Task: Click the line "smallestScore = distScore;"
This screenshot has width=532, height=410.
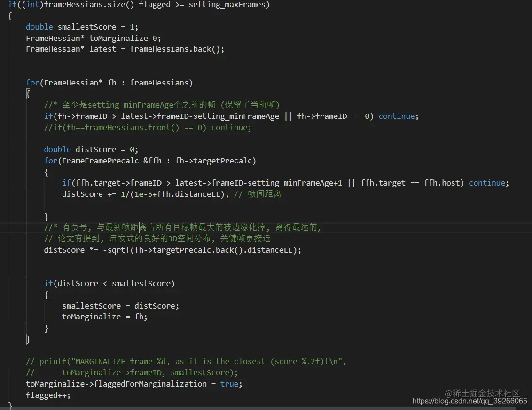Action: (x=120, y=306)
